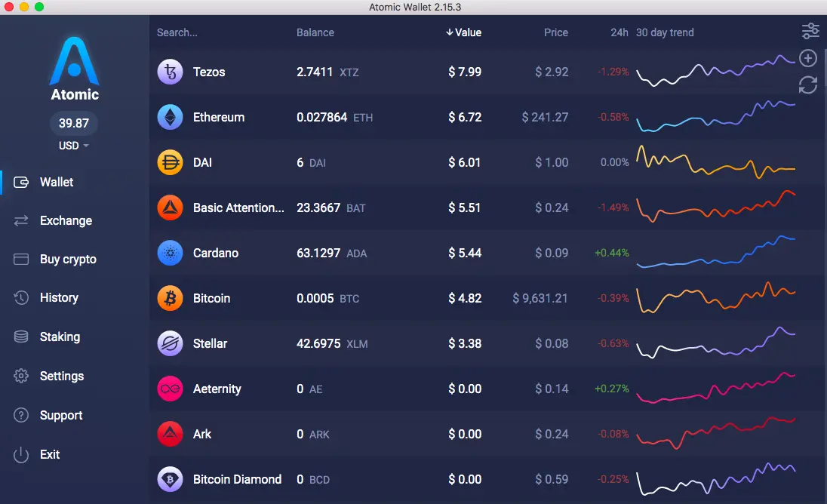The image size is (827, 504).
Task: Select the Bitcoin Diamond asset name
Action: pyautogui.click(x=237, y=480)
